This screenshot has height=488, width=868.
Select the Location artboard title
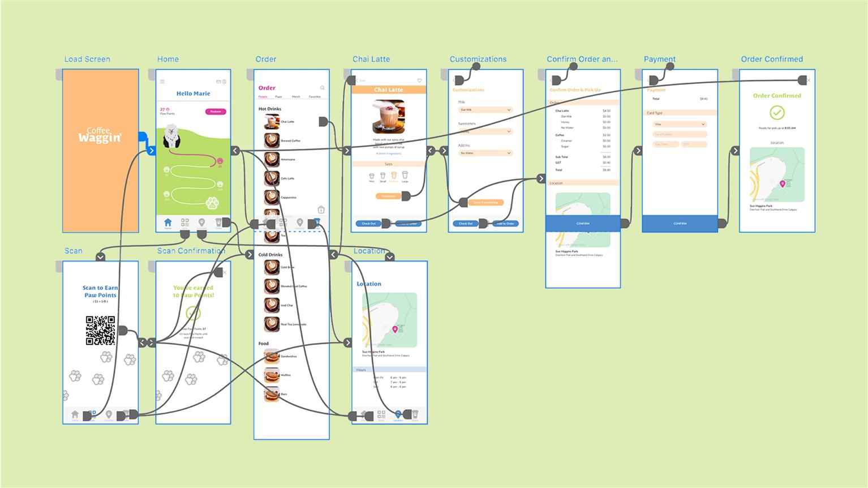[x=369, y=251]
